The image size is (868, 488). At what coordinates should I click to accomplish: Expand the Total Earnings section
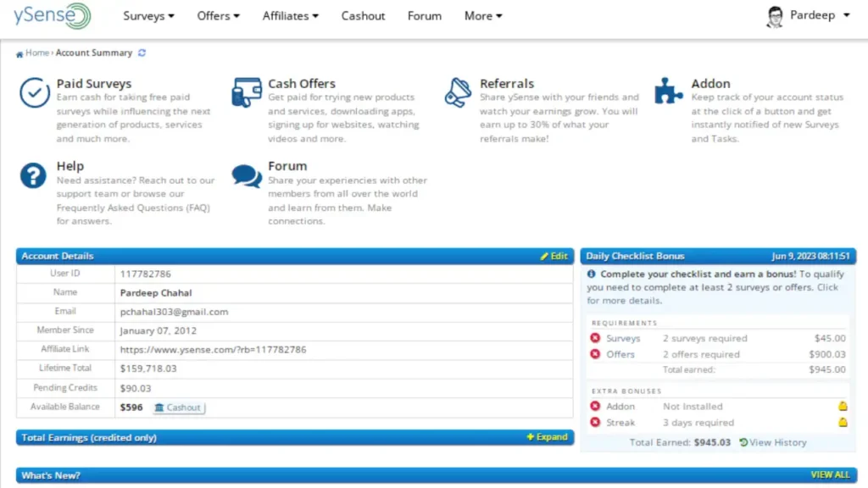click(547, 437)
